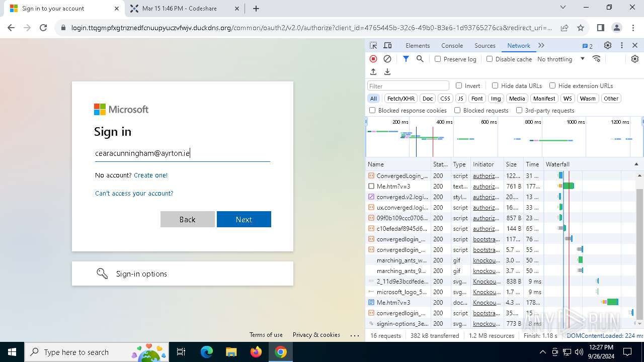This screenshot has height=362, width=644.
Task: Check the Invert filter checkbox
Action: (459, 85)
